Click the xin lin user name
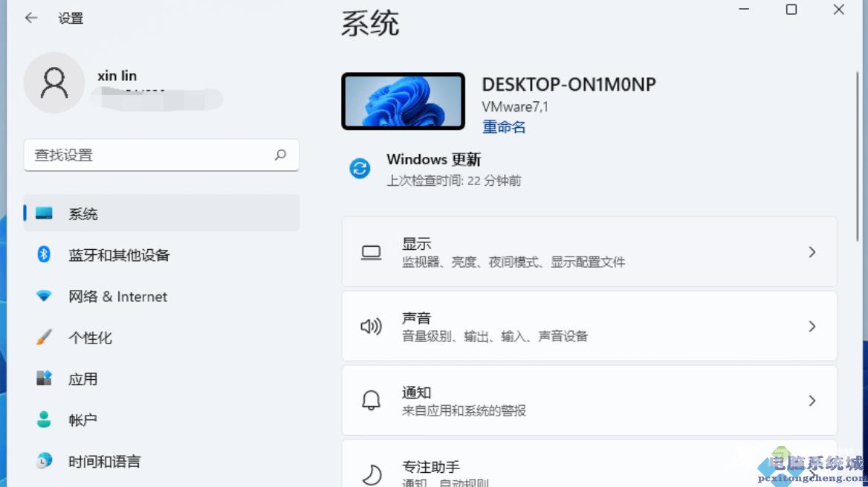The image size is (868, 487). (x=117, y=75)
